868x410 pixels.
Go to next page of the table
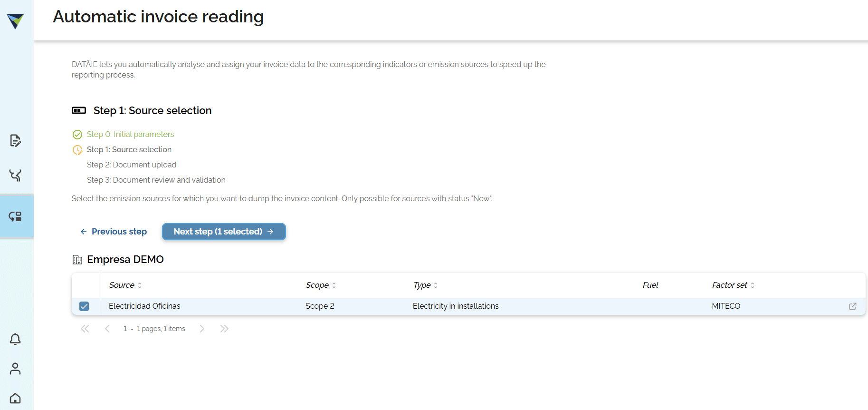coord(202,329)
